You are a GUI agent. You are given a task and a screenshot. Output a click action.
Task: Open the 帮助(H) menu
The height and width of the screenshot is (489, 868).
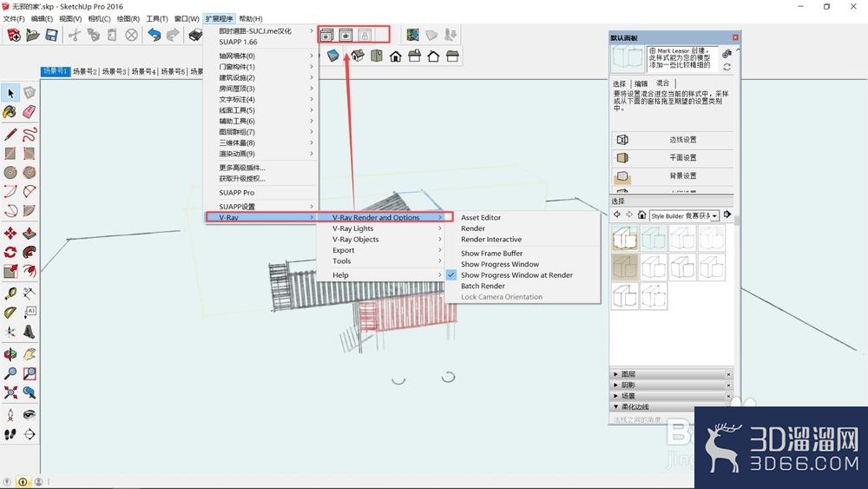(251, 19)
